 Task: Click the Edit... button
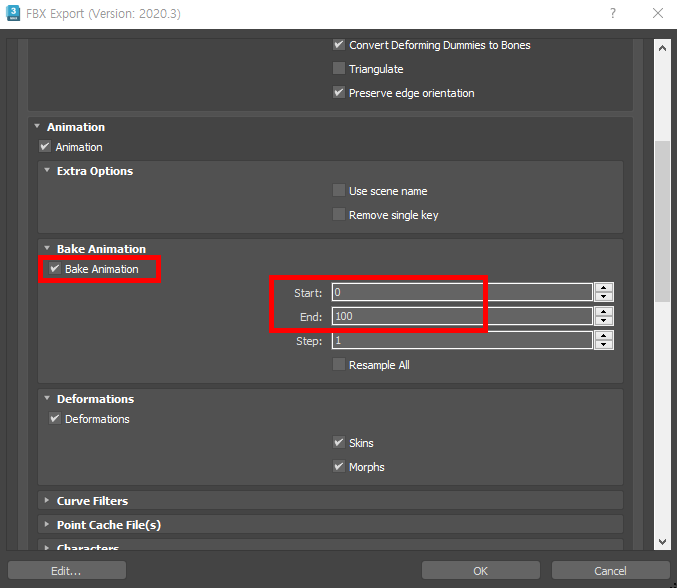pyautogui.click(x=66, y=570)
